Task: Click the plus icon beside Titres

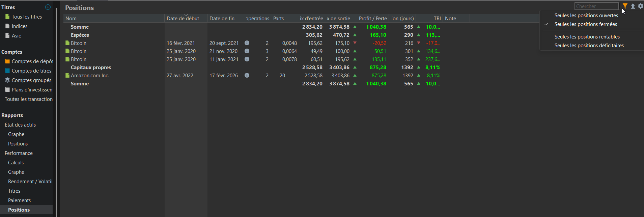Action: 48,7
